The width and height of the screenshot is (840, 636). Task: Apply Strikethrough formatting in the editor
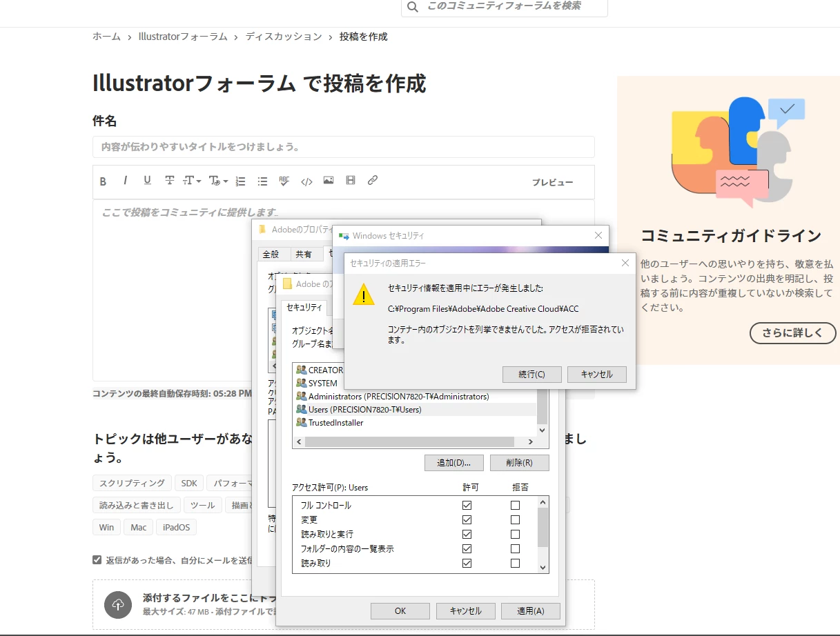[x=169, y=181]
